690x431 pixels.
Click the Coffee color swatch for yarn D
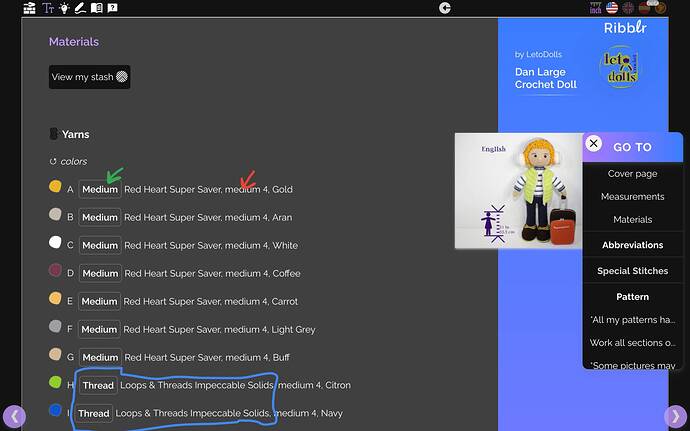(55, 270)
